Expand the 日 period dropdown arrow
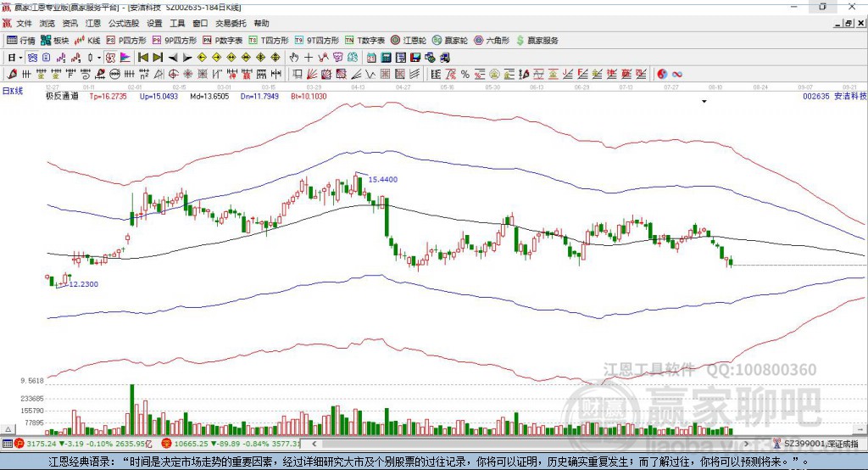Image resolution: width=868 pixels, height=470 pixels. 20,58
